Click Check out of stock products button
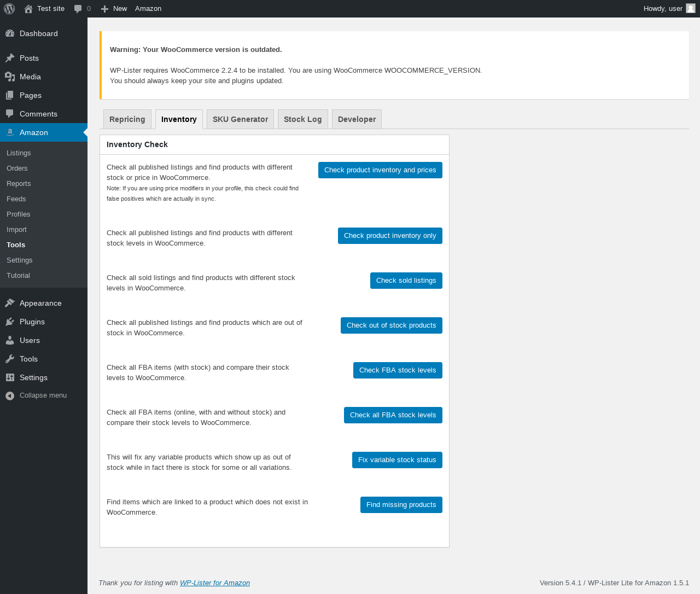The width and height of the screenshot is (700, 594). (x=392, y=325)
